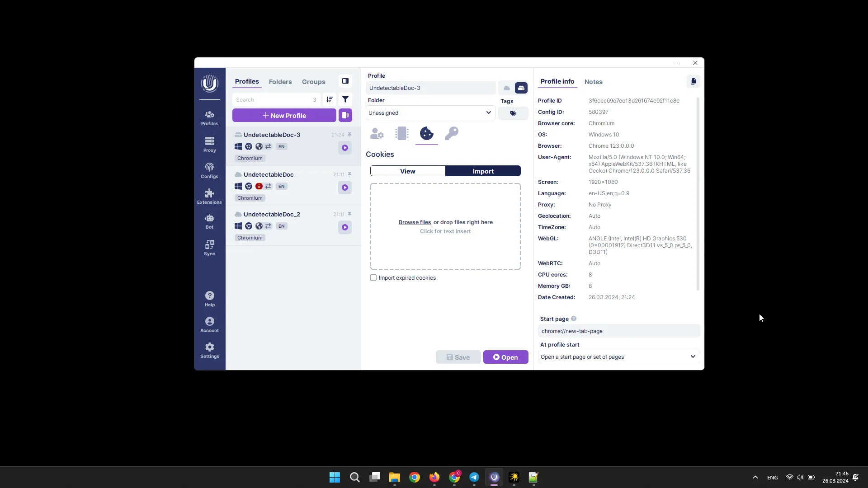The image size is (868, 488).
Task: Select the UndetectableDoc-3 profile row
Action: [x=293, y=146]
